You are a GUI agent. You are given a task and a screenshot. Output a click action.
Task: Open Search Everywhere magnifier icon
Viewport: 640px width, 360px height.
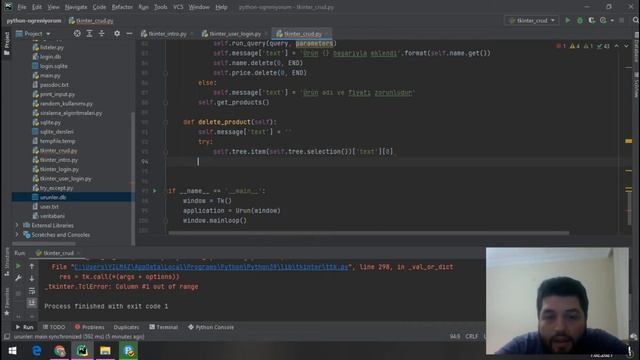tap(636, 20)
